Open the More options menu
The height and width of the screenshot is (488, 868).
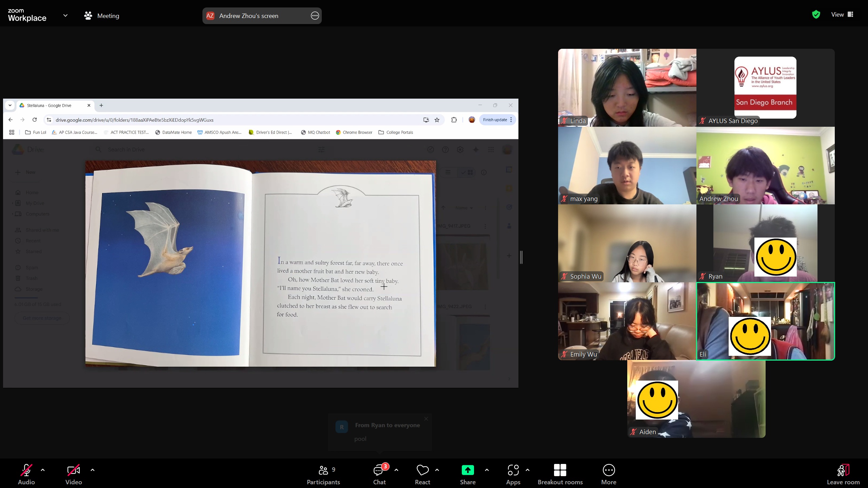609,474
